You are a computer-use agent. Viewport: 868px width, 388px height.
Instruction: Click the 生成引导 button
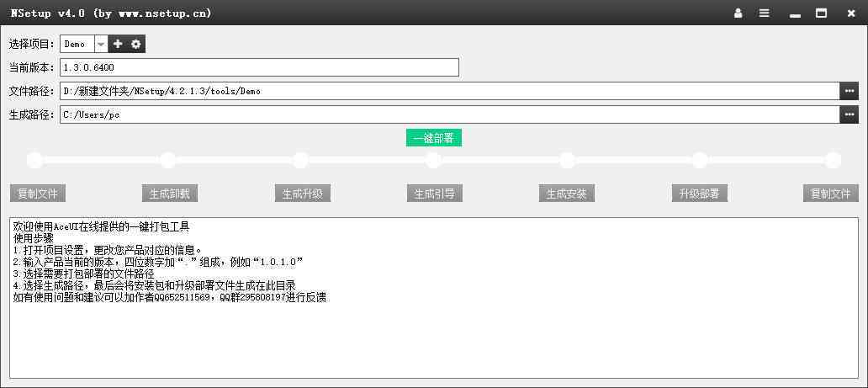click(435, 194)
